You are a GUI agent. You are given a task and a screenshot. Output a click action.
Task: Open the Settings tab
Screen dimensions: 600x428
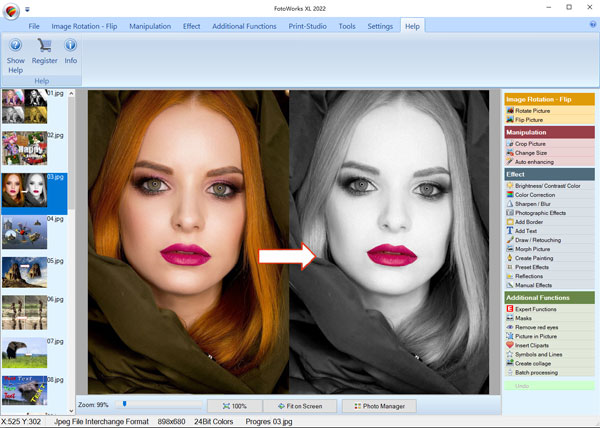(380, 26)
